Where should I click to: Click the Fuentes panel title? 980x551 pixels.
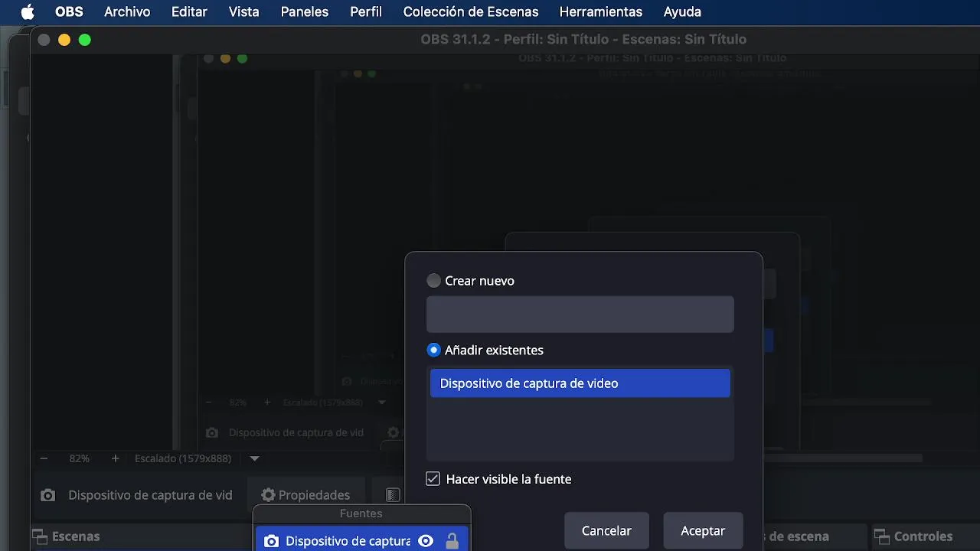(x=361, y=514)
